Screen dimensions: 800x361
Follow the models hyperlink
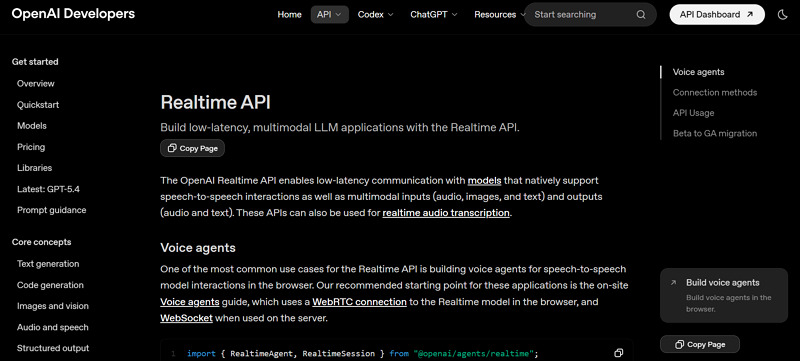[485, 180]
